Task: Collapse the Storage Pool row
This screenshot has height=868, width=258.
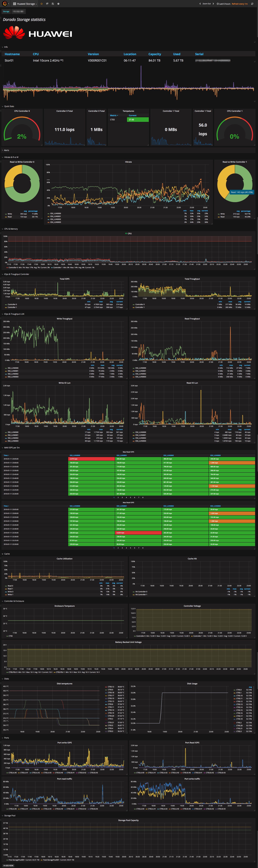Action: click(x=8, y=815)
